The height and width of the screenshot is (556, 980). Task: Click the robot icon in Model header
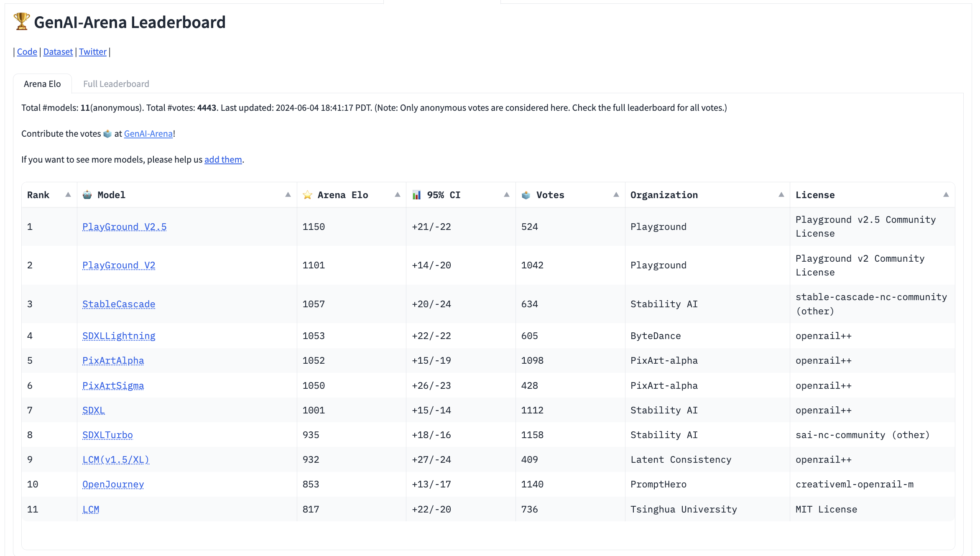pos(87,195)
